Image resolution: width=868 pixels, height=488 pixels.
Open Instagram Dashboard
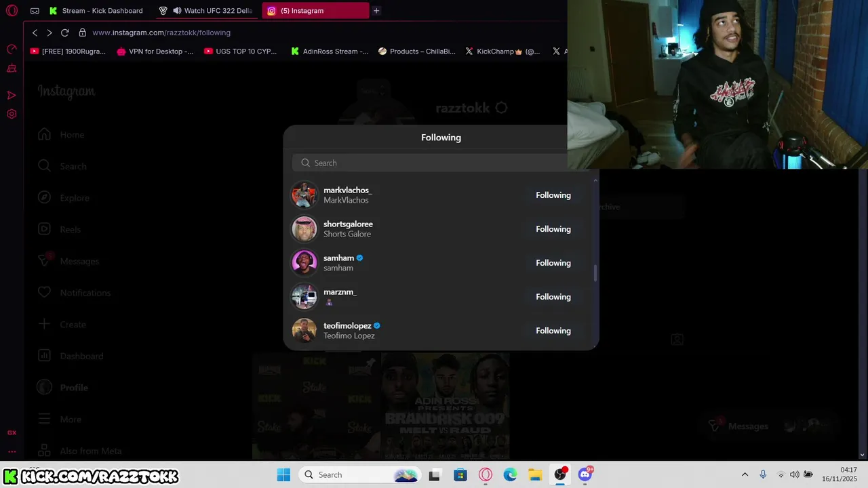click(x=71, y=356)
